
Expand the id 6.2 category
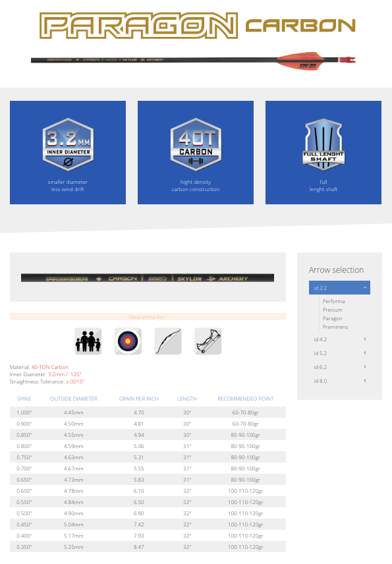click(339, 367)
